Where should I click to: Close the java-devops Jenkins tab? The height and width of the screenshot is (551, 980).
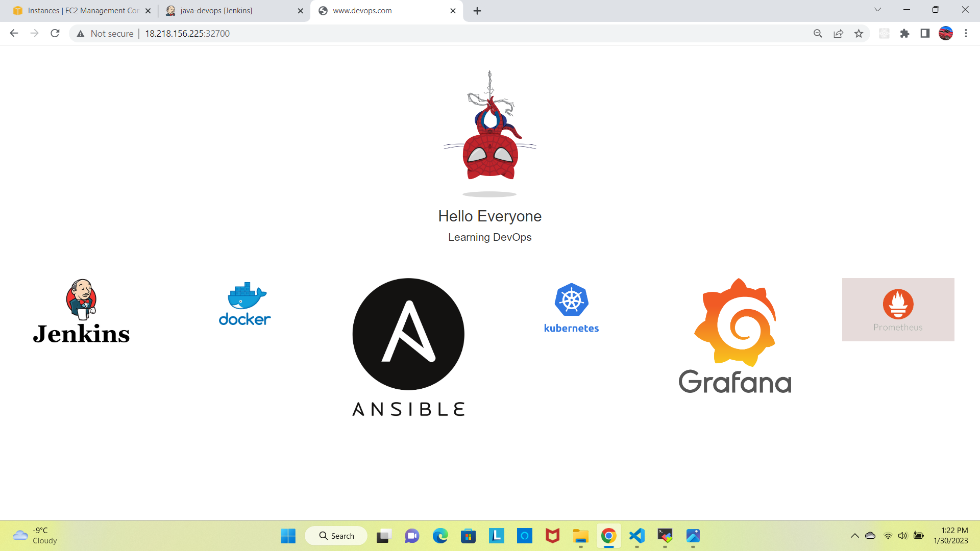300,11
